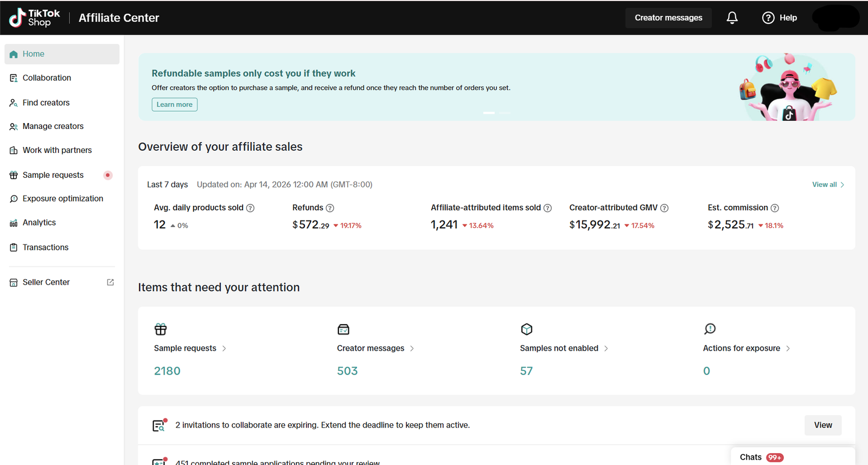Click the Creator messages header button
This screenshot has height=465, width=868.
coord(668,18)
